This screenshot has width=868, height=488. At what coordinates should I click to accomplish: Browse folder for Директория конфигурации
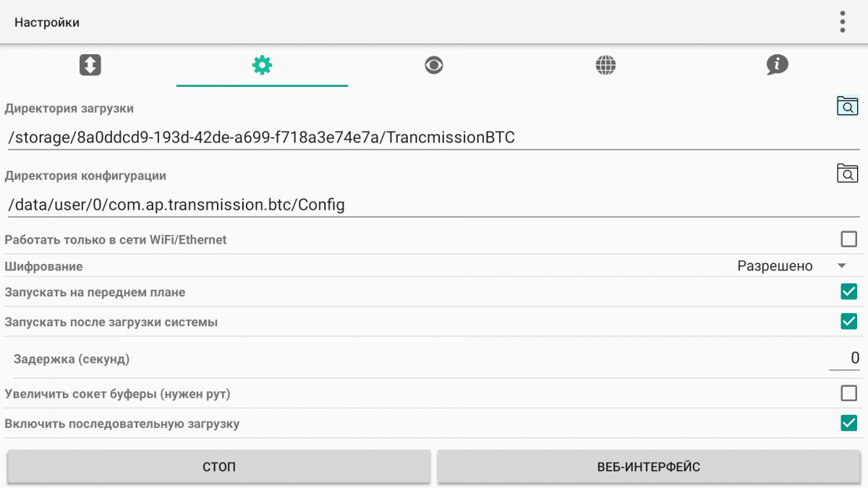(847, 173)
